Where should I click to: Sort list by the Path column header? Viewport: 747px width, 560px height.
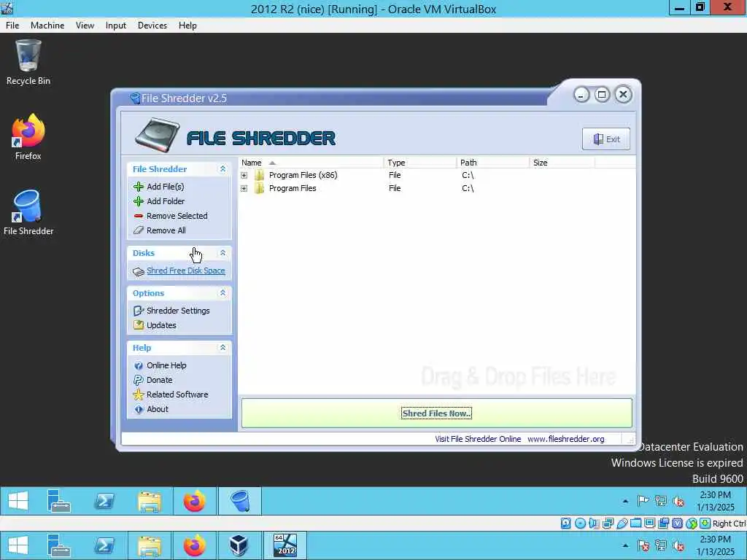(x=493, y=163)
